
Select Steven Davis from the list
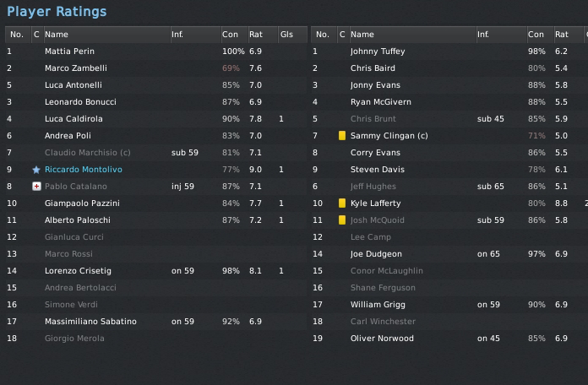point(377,170)
